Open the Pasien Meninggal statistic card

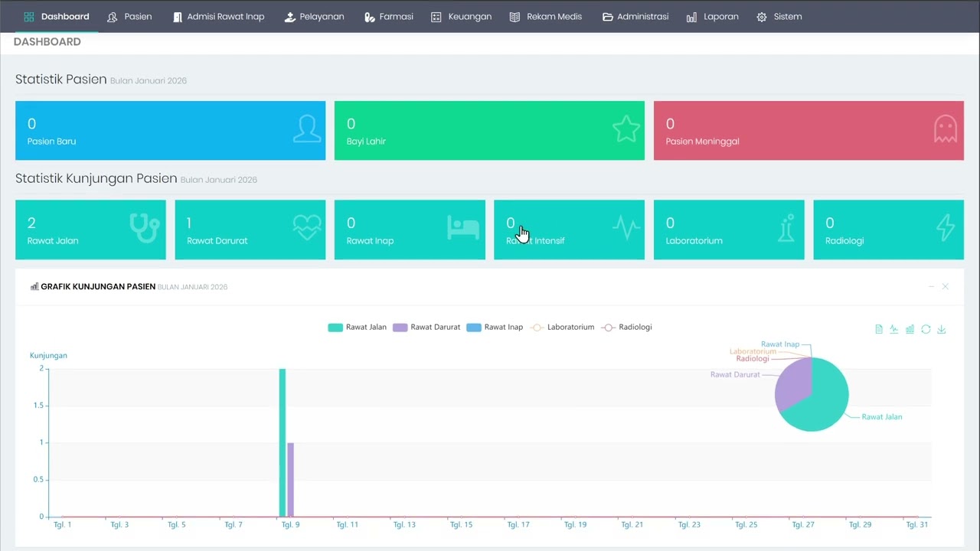[x=808, y=131]
